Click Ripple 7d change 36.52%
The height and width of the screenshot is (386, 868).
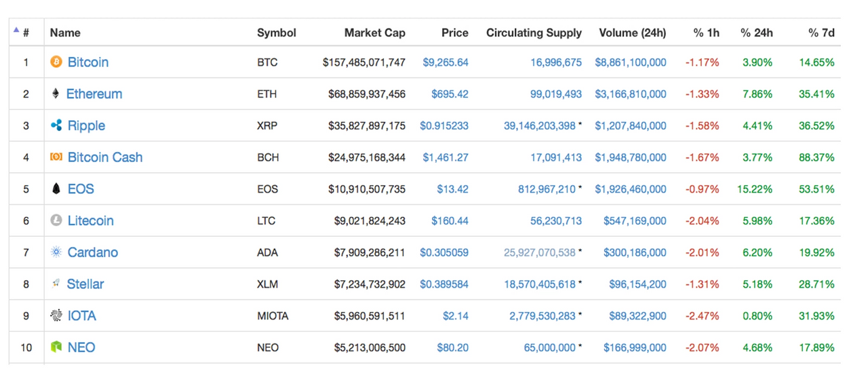tap(816, 126)
